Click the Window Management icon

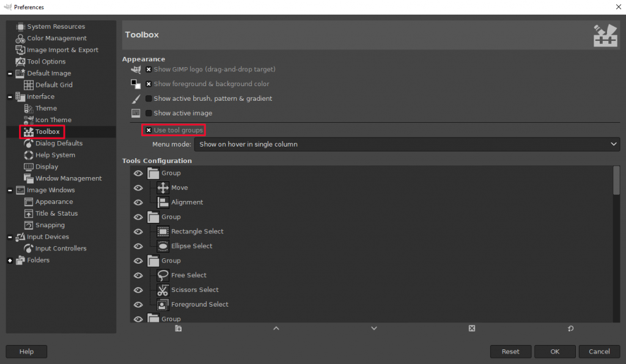tap(29, 178)
